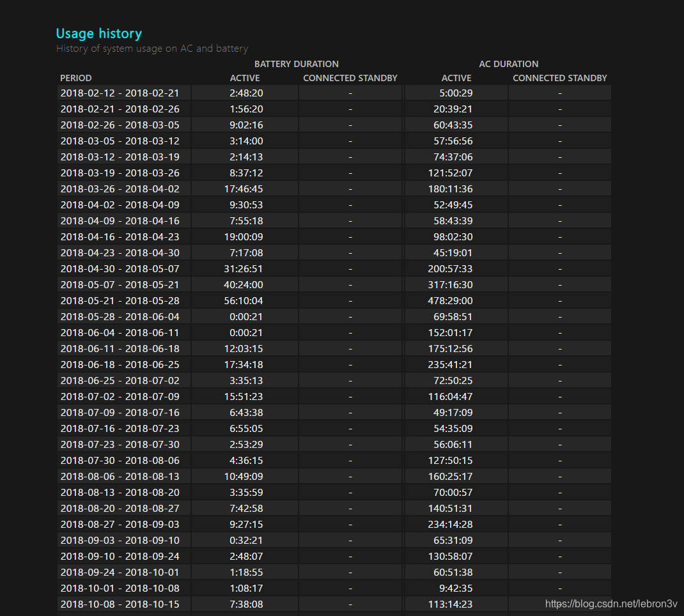Screen dimensions: 684x616
Task: Select the BATTERY DURATION column group header
Action: (x=296, y=64)
